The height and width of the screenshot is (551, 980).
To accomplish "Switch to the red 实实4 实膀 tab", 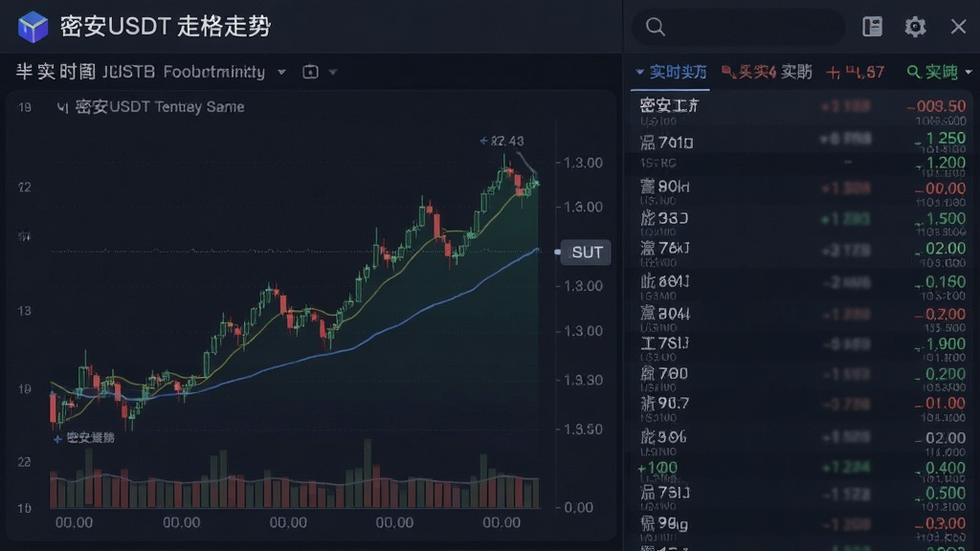I will pyautogui.click(x=767, y=73).
